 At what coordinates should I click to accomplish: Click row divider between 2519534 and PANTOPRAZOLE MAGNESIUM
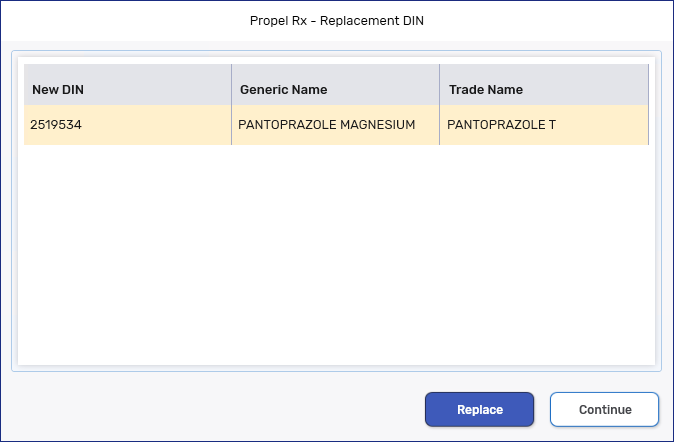(x=231, y=126)
